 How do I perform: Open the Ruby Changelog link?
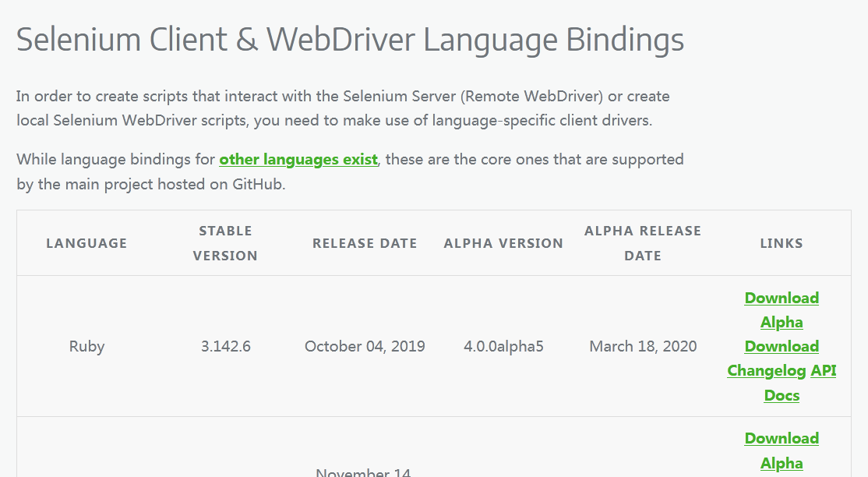[766, 371]
